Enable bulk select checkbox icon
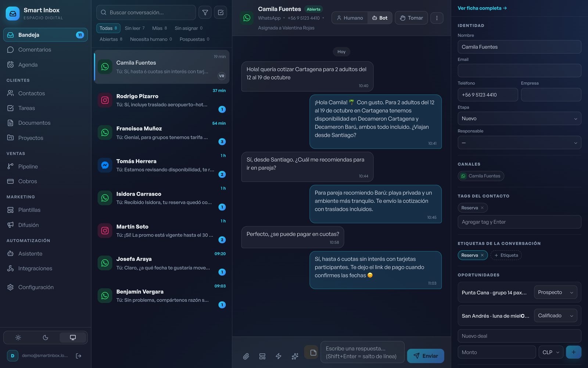Image resolution: width=588 pixels, height=368 pixels. pyautogui.click(x=220, y=13)
